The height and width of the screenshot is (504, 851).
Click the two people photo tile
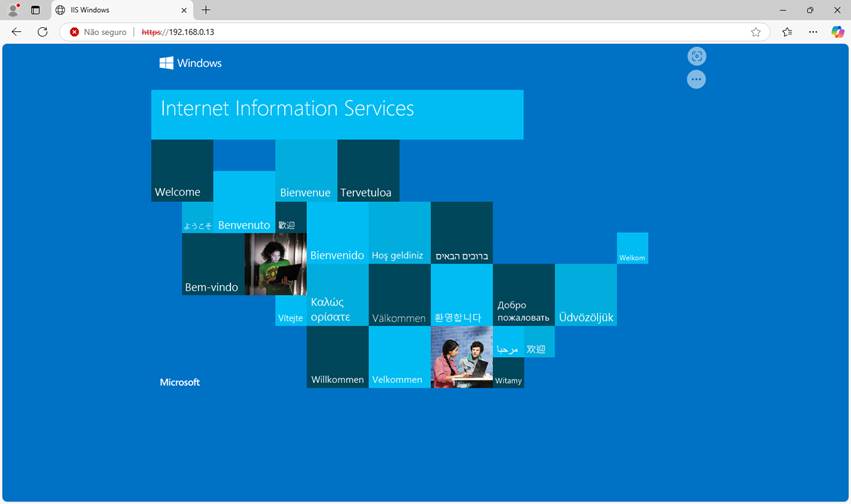(461, 357)
